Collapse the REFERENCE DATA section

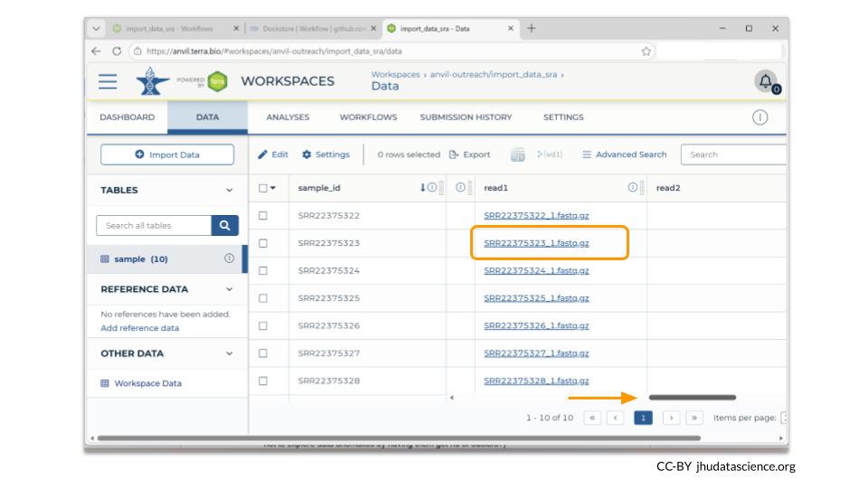[229, 289]
